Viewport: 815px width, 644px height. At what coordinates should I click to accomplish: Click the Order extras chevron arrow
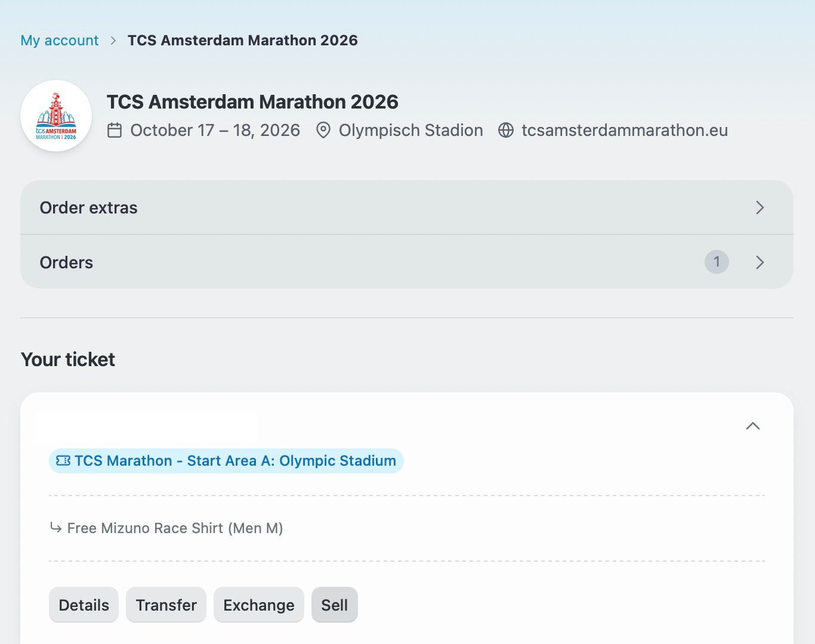click(760, 208)
